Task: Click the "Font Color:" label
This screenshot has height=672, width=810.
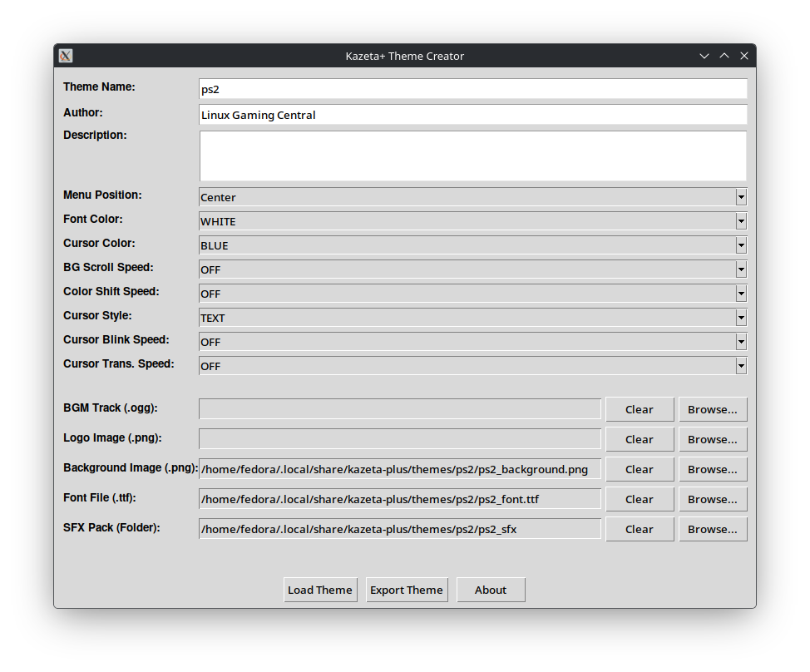Action: pos(93,219)
